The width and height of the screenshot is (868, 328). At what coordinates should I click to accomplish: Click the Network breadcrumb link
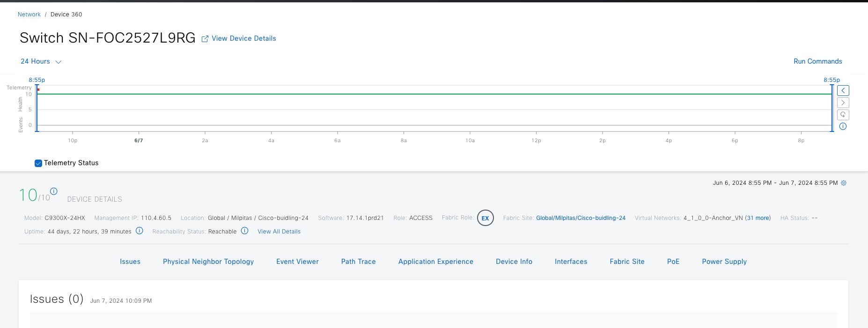pos(29,15)
